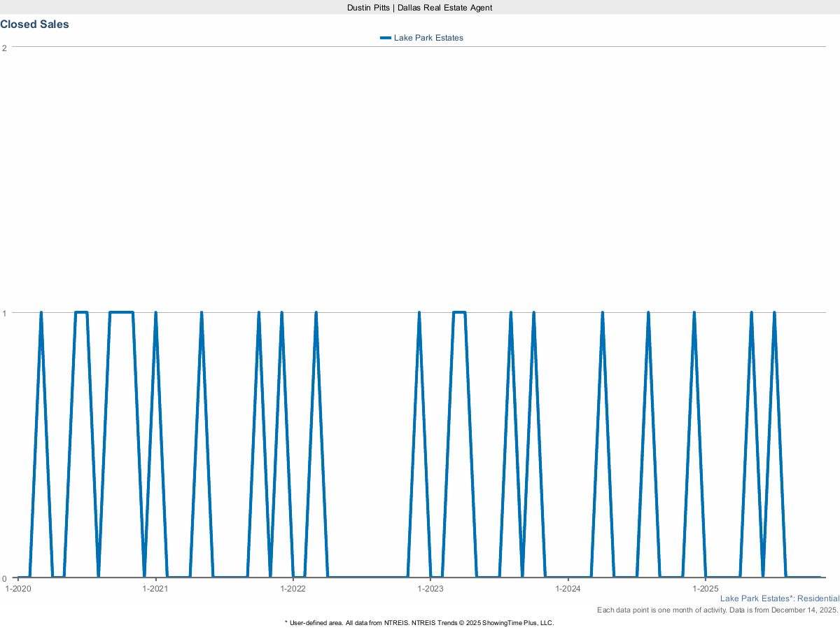The height and width of the screenshot is (630, 840).
Task: Click the flat plateau in early 2023
Action: 459,313
